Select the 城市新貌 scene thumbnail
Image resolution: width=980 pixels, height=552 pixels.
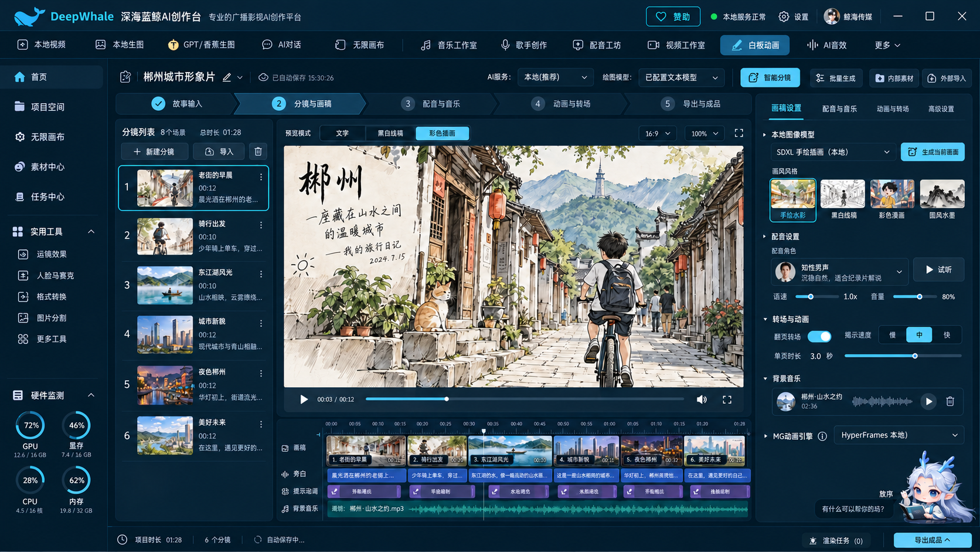coord(165,334)
